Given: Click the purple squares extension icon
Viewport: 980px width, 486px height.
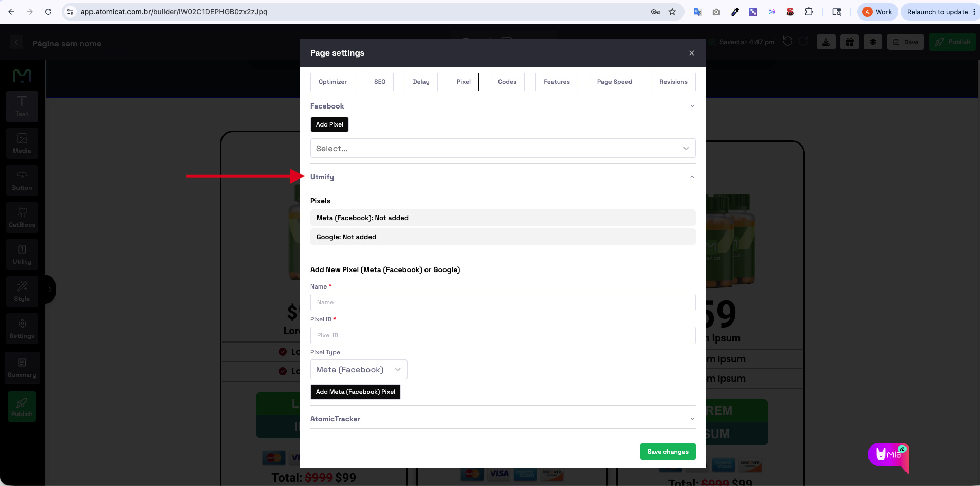Looking at the screenshot, I should (x=753, y=12).
